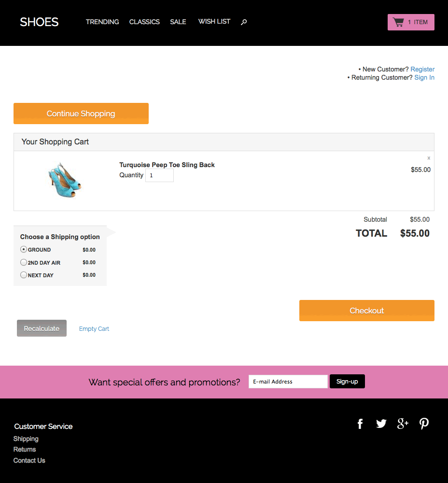The width and height of the screenshot is (448, 483).
Task: Open the Twitter social icon
Action: pyautogui.click(x=381, y=424)
